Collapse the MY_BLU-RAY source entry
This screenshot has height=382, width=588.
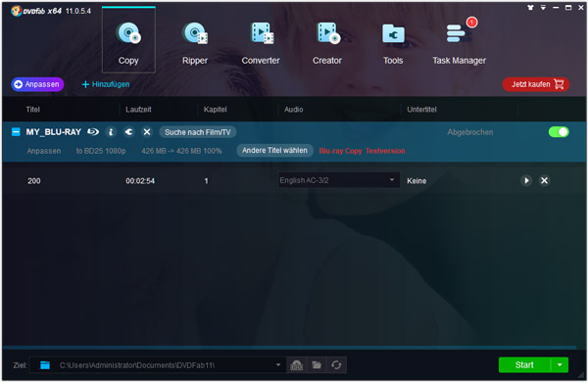tap(16, 132)
